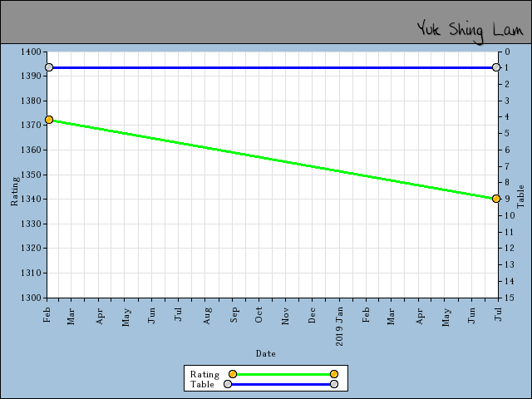The width and height of the screenshot is (532, 399).
Task: Click the gray Table marker at July end
Action: 496,67
